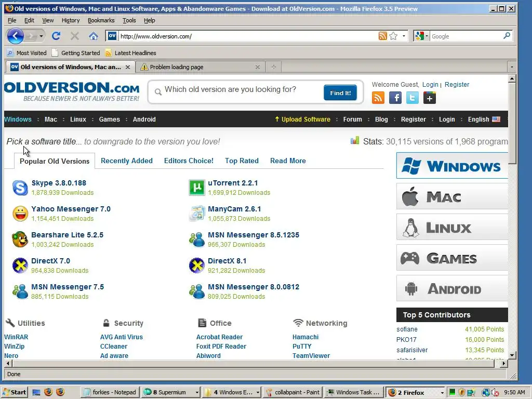Click the stop loading X icon
Image resolution: width=532 pixels, height=399 pixels.
tap(75, 36)
